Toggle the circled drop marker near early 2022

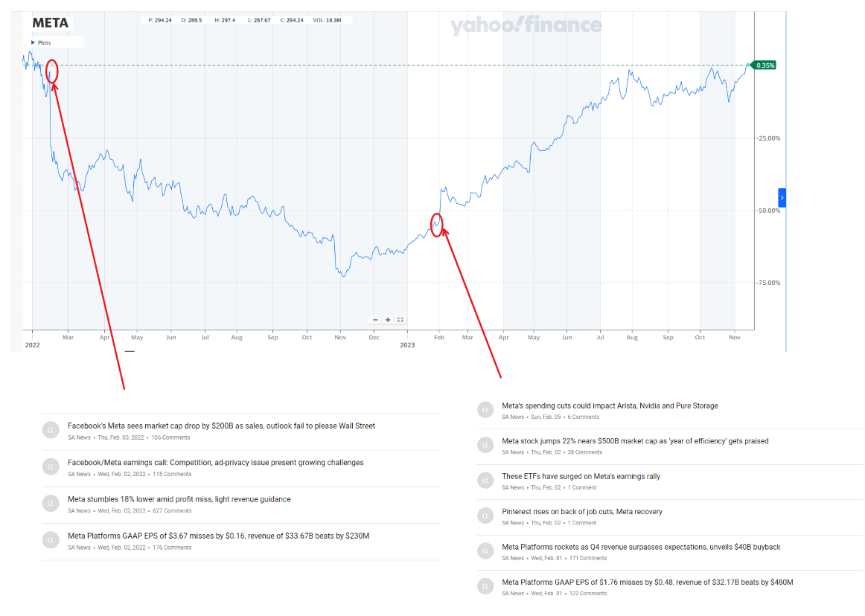pyautogui.click(x=51, y=72)
